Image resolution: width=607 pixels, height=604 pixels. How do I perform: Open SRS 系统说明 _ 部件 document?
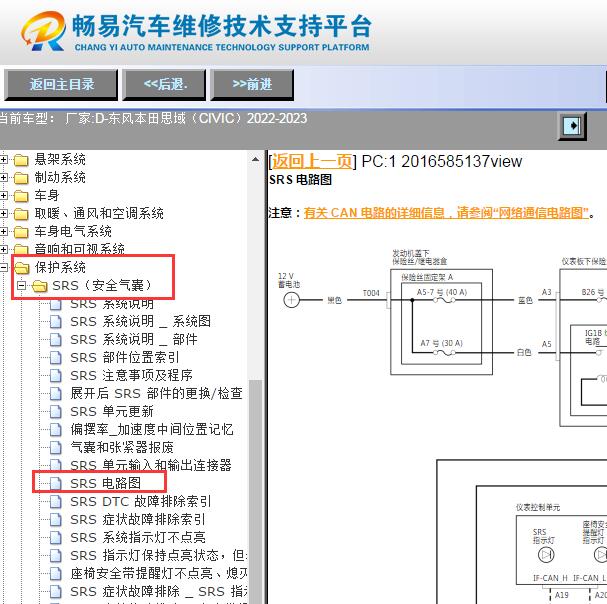coord(134,340)
